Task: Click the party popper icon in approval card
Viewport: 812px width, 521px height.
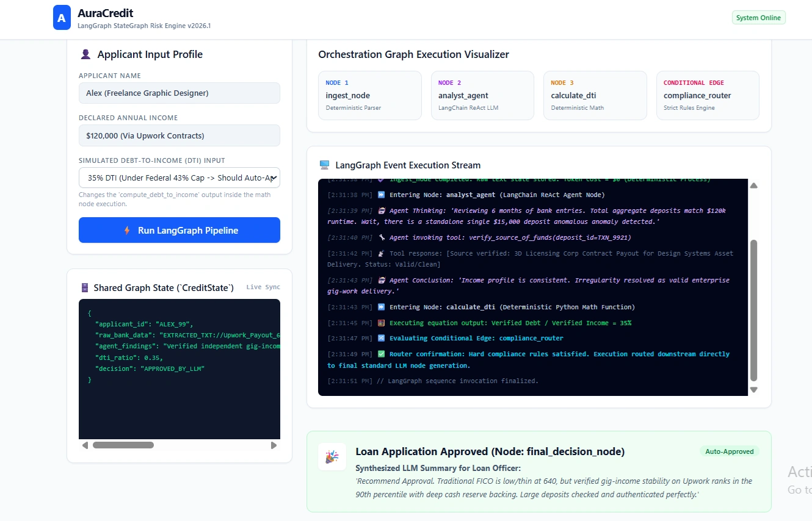Action: 332,457
